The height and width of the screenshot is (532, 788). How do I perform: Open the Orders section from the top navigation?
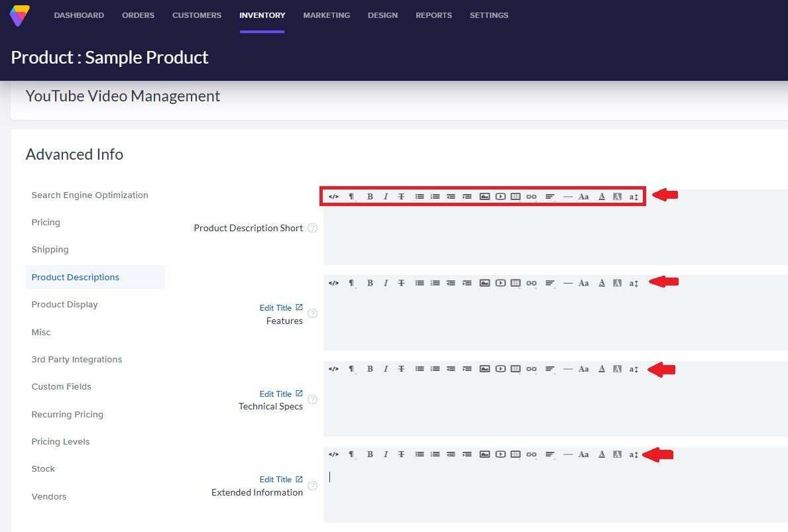pos(138,15)
